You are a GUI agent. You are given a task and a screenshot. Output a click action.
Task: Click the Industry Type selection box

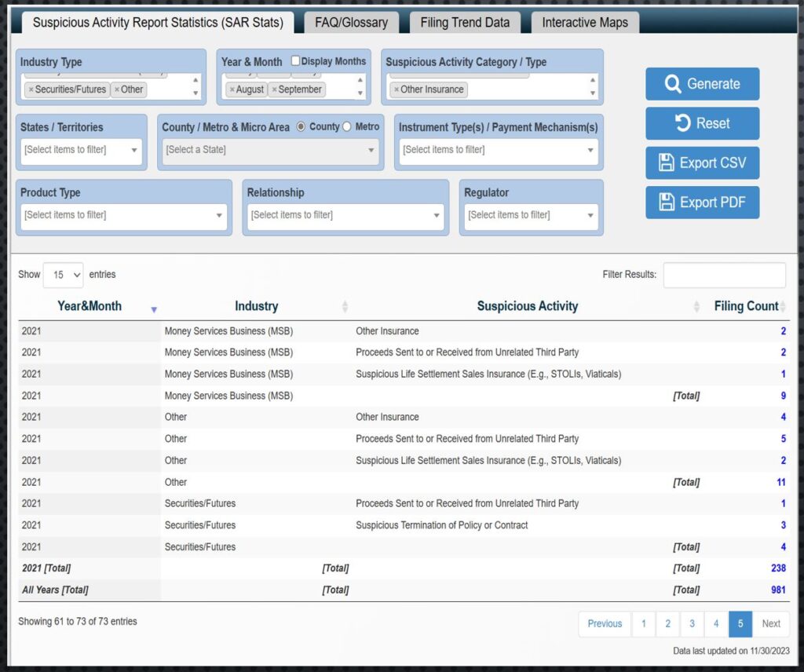point(111,86)
